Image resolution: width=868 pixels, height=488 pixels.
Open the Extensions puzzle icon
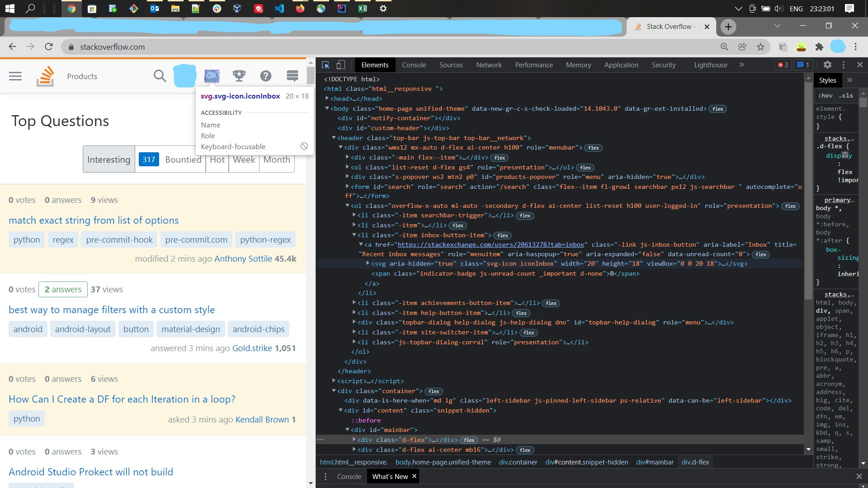tap(819, 47)
